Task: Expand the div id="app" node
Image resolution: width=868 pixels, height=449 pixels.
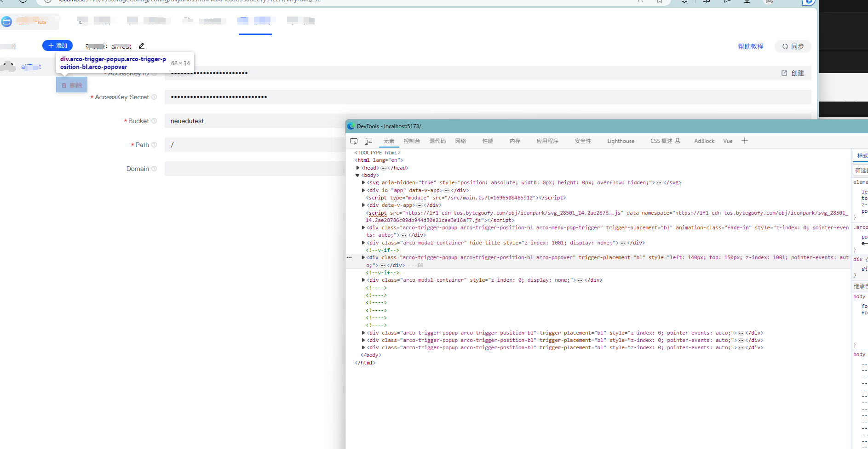Action: click(x=363, y=190)
